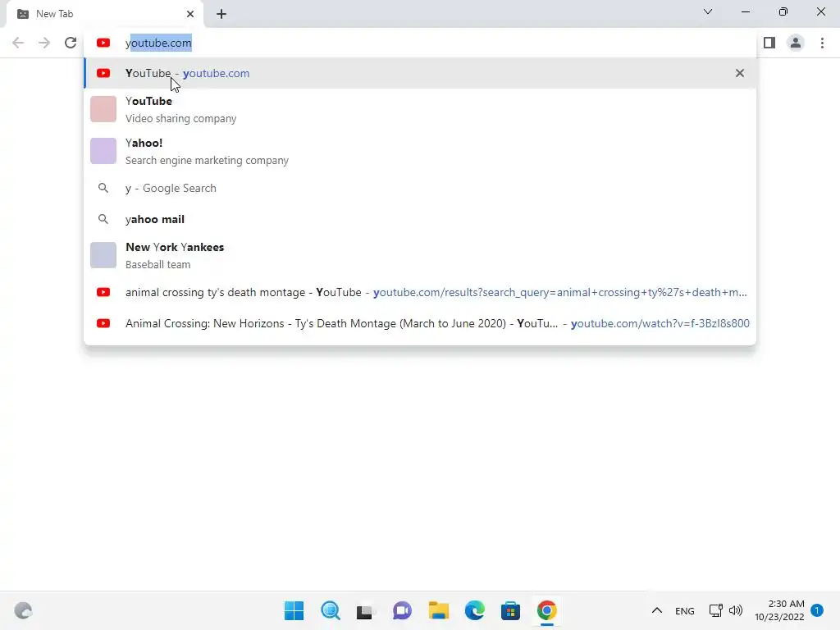Open the notification count badge

pos(817,610)
